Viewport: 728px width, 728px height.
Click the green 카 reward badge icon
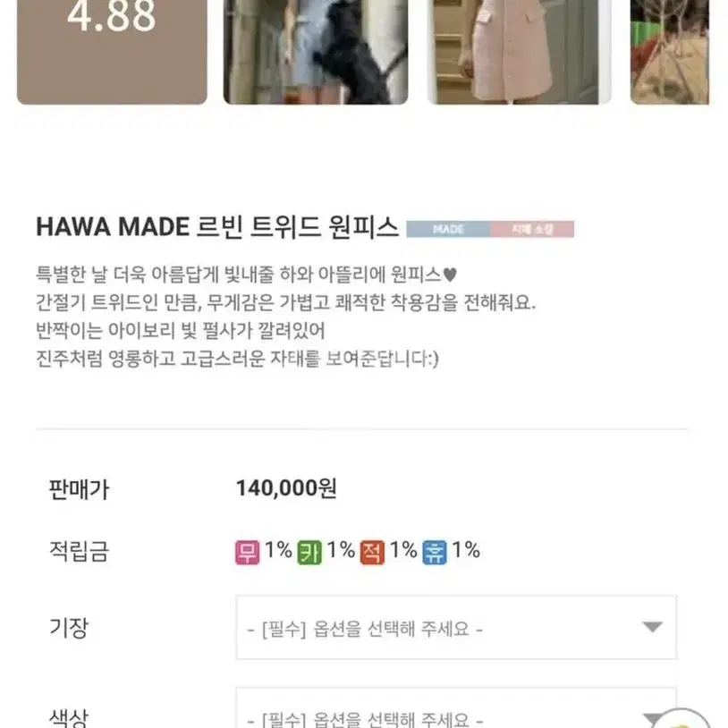pos(309,552)
